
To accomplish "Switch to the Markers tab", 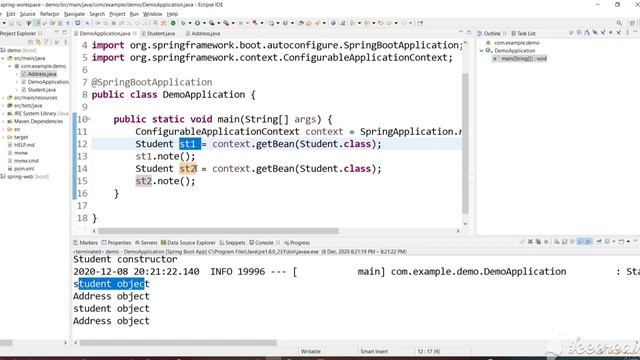I will [86, 242].
